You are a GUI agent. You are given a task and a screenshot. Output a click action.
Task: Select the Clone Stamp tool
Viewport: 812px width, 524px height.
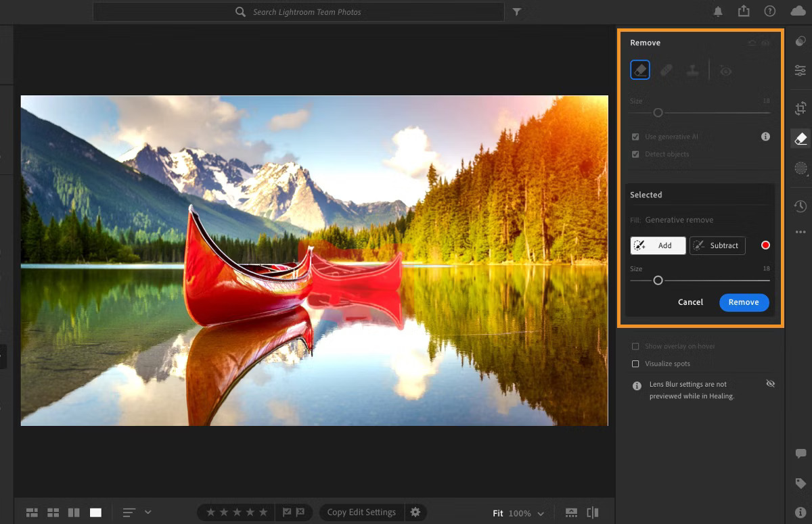click(692, 70)
